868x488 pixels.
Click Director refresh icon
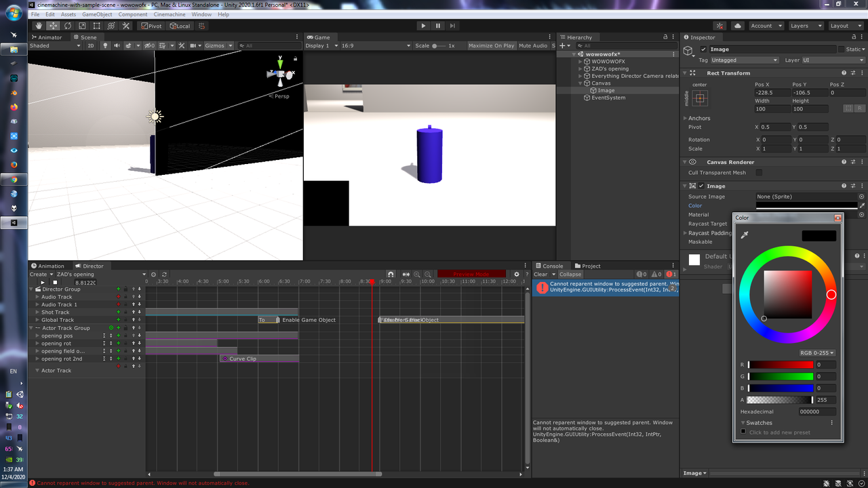164,274
